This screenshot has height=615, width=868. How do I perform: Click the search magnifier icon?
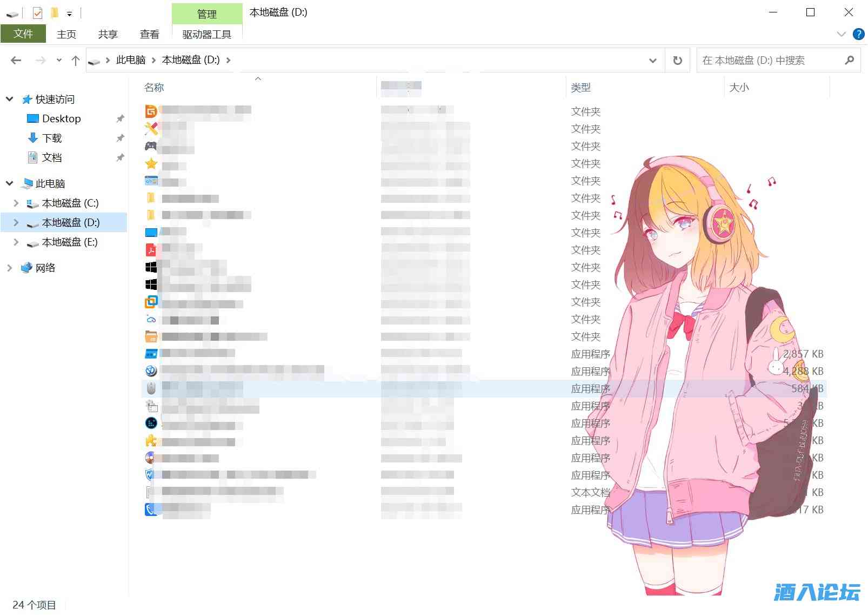pyautogui.click(x=849, y=60)
